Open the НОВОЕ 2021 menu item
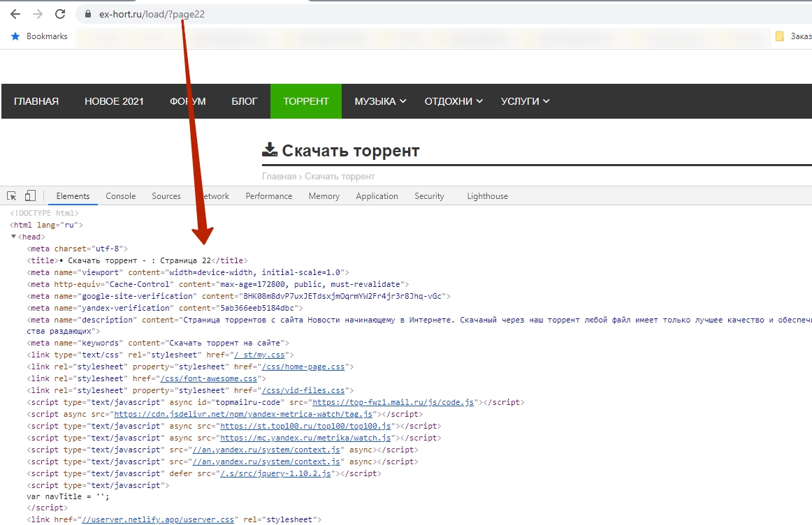The image size is (812, 525). click(114, 101)
